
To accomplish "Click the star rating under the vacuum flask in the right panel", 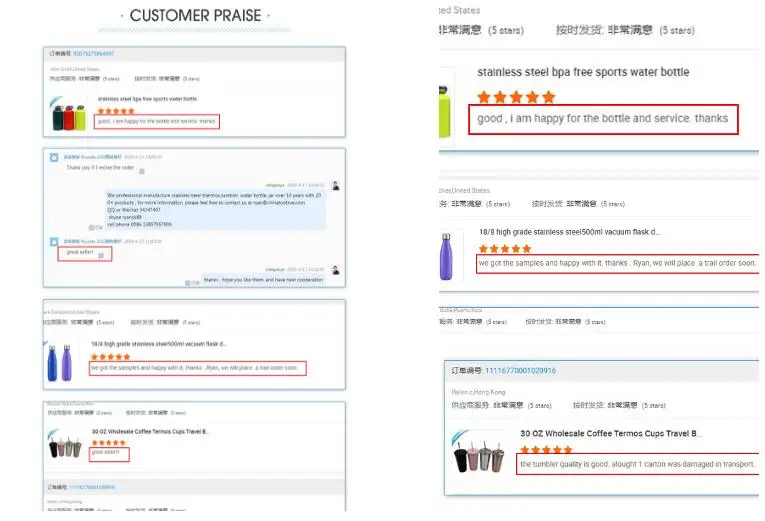I will coord(505,249).
